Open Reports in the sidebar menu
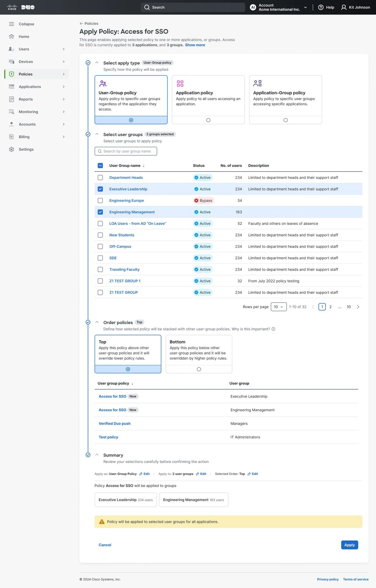This screenshot has height=588, width=376. (26, 99)
